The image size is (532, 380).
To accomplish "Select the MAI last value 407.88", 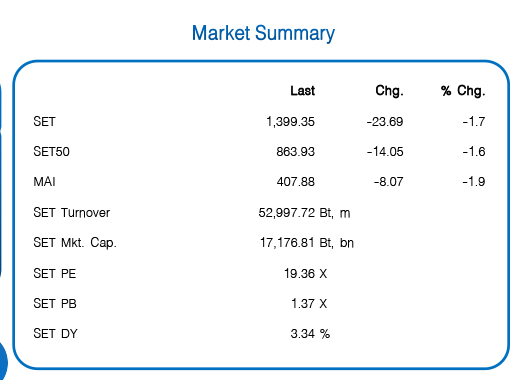I will point(296,182).
